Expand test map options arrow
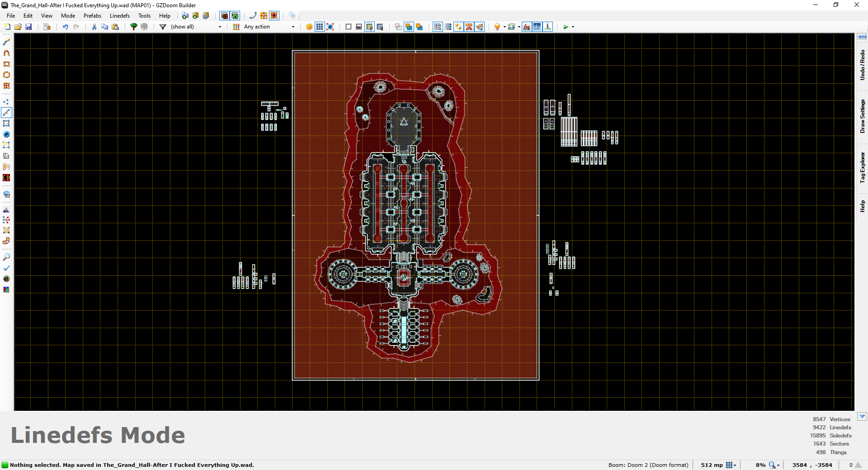This screenshot has width=868, height=470. tap(573, 27)
